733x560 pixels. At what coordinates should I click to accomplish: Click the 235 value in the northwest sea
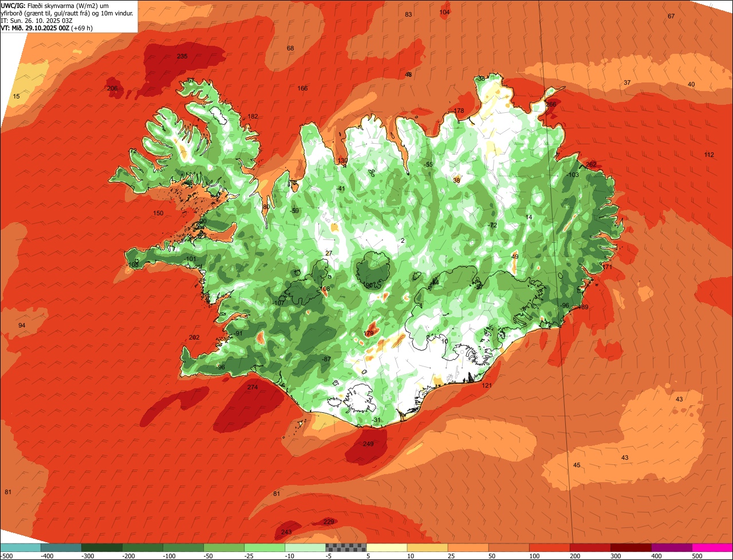coord(182,56)
